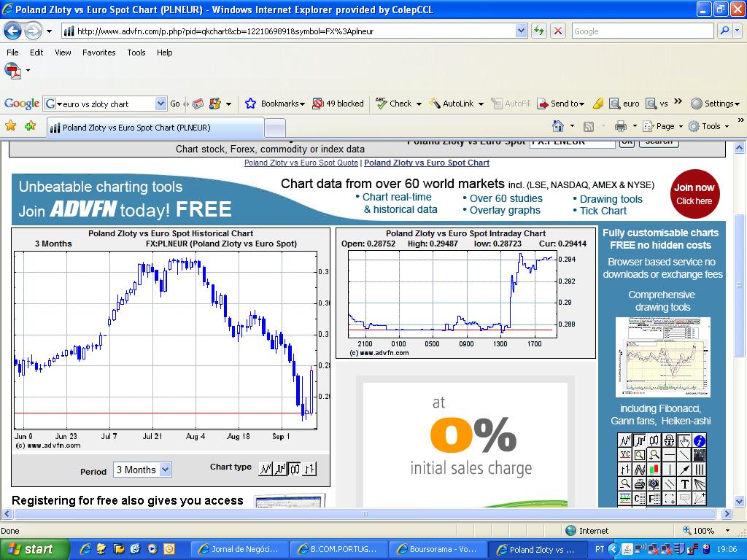
Task: Click in the Google search box
Action: coord(643,31)
